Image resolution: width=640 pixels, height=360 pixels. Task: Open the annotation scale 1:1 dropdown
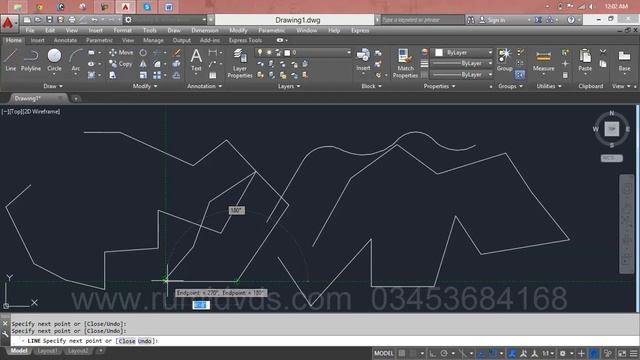coord(548,353)
